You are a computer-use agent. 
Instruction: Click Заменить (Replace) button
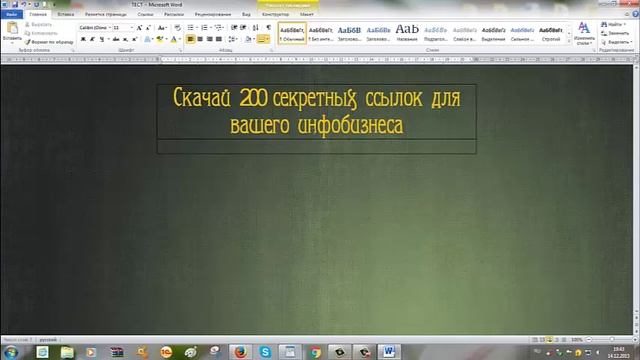615,33
